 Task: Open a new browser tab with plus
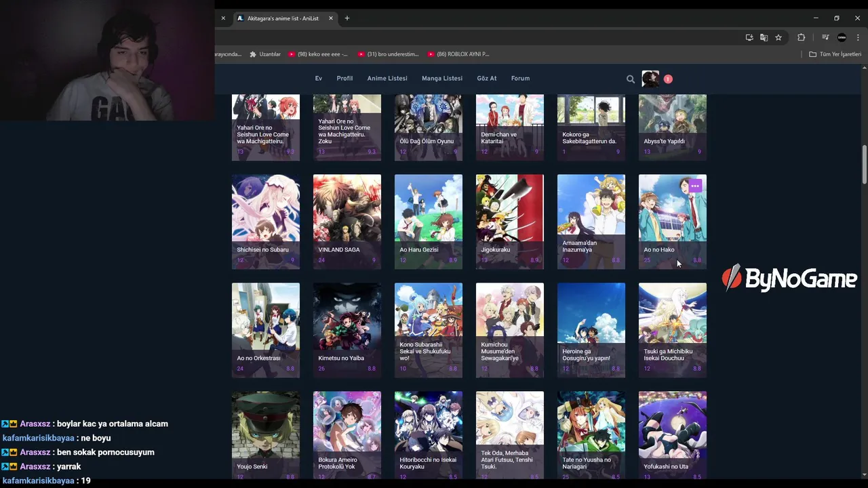[347, 18]
